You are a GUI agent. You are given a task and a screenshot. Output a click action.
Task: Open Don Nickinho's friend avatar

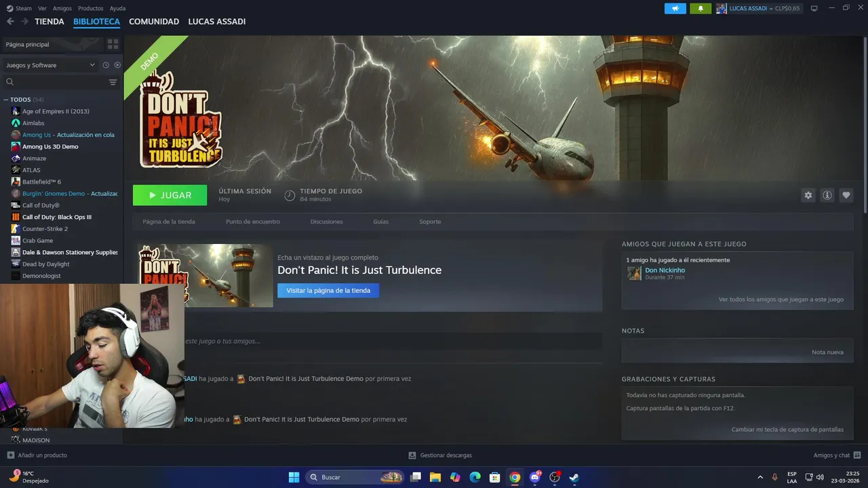634,273
